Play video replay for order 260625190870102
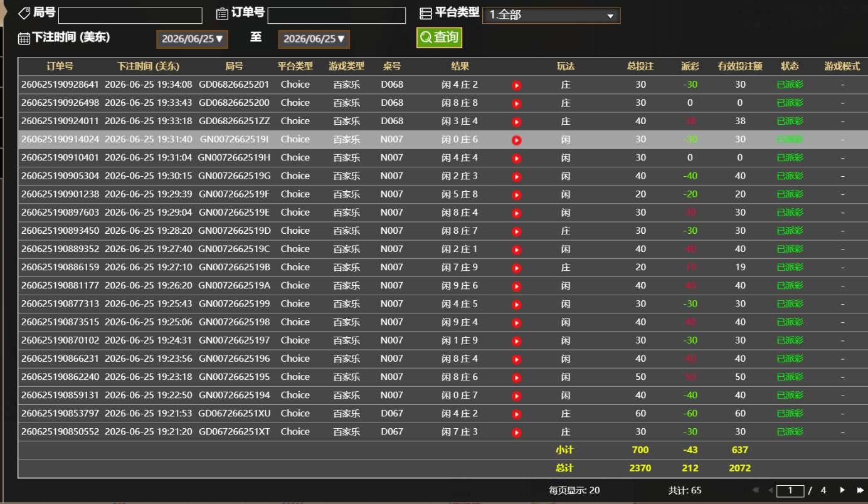868x504 pixels. click(x=517, y=341)
